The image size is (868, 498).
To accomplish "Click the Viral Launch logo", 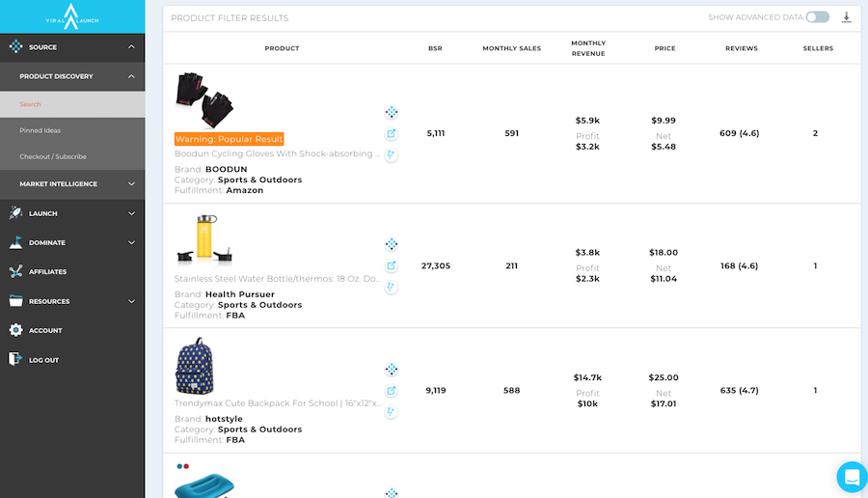I will [71, 15].
